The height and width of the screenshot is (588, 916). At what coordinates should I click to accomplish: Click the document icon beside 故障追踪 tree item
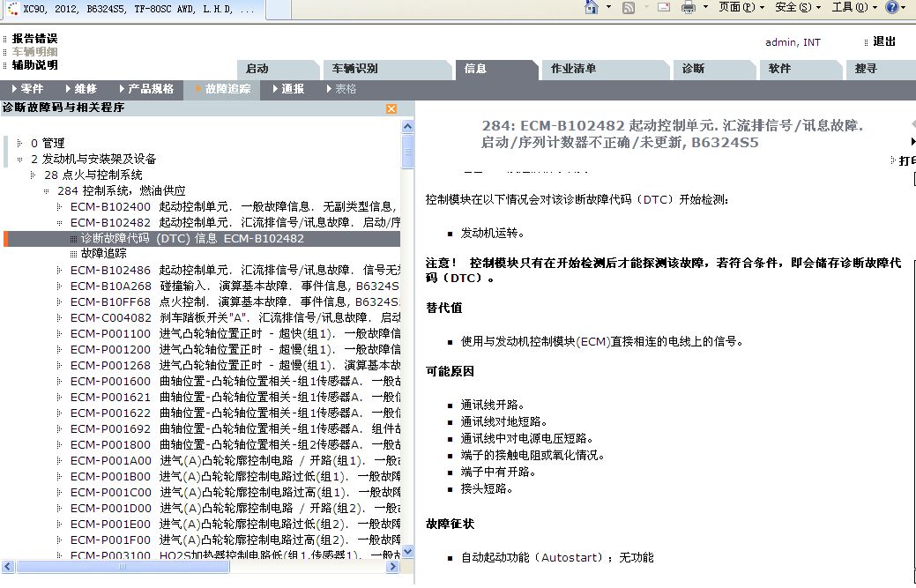(x=73, y=254)
